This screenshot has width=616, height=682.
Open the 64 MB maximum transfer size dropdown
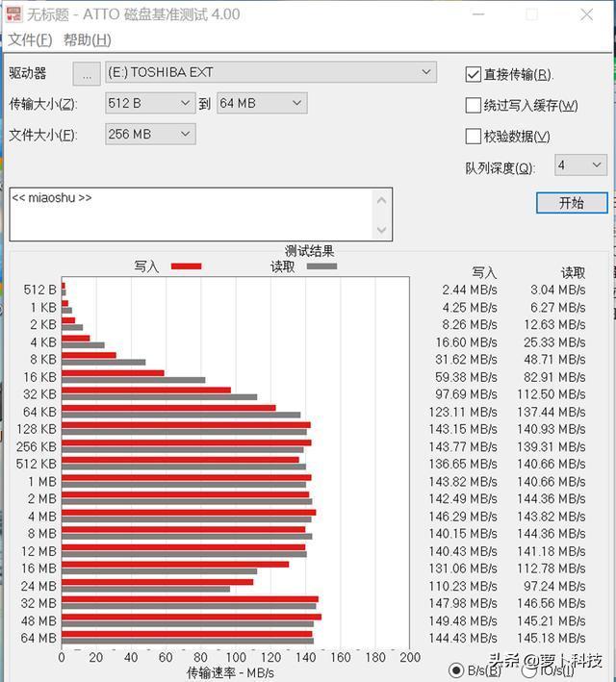pos(262,103)
